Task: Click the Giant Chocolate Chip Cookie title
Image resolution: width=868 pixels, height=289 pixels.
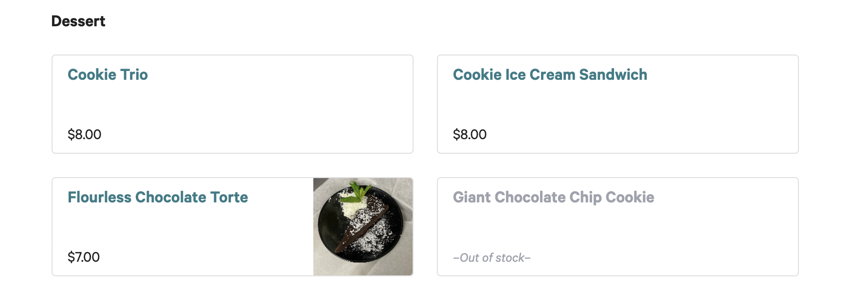Action: pyautogui.click(x=553, y=197)
